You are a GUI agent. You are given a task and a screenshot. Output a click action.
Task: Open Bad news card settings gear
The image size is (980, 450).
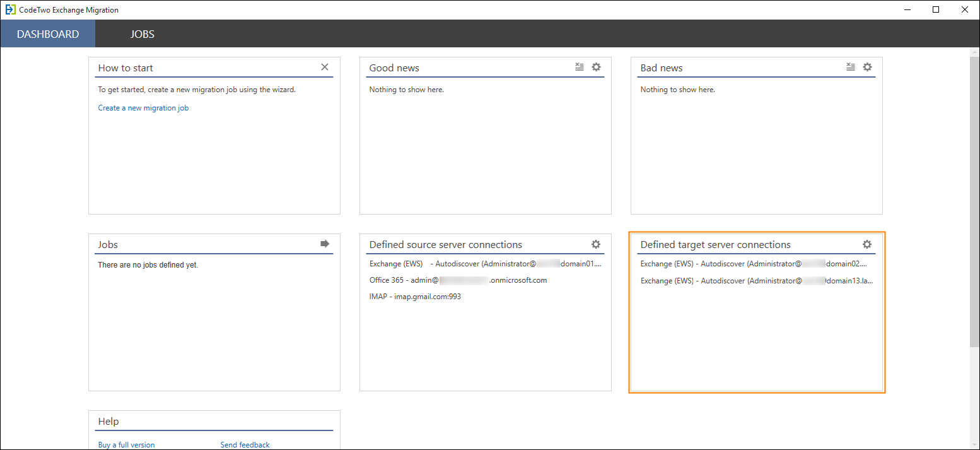click(867, 67)
